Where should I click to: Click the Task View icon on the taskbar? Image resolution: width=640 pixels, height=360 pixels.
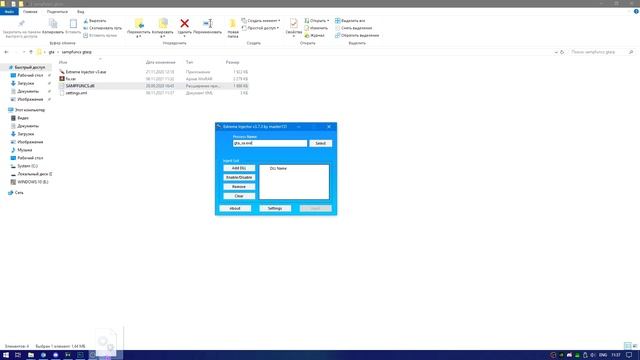click(x=18, y=355)
